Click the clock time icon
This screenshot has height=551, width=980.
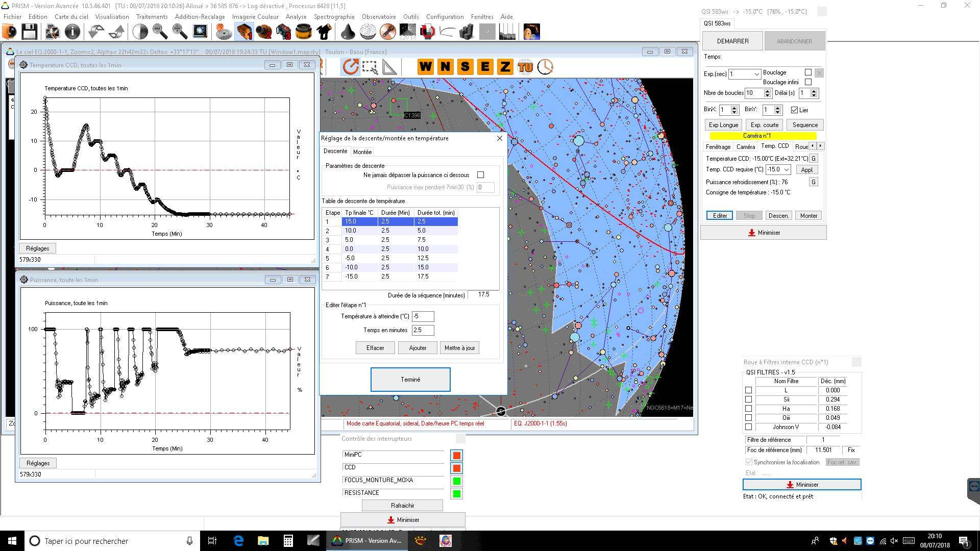click(x=545, y=67)
